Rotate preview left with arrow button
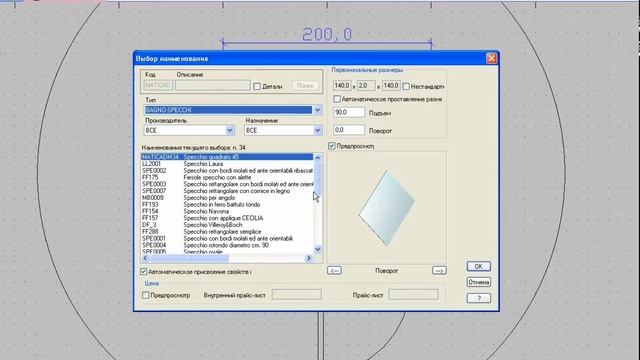640x360 pixels. coord(334,271)
